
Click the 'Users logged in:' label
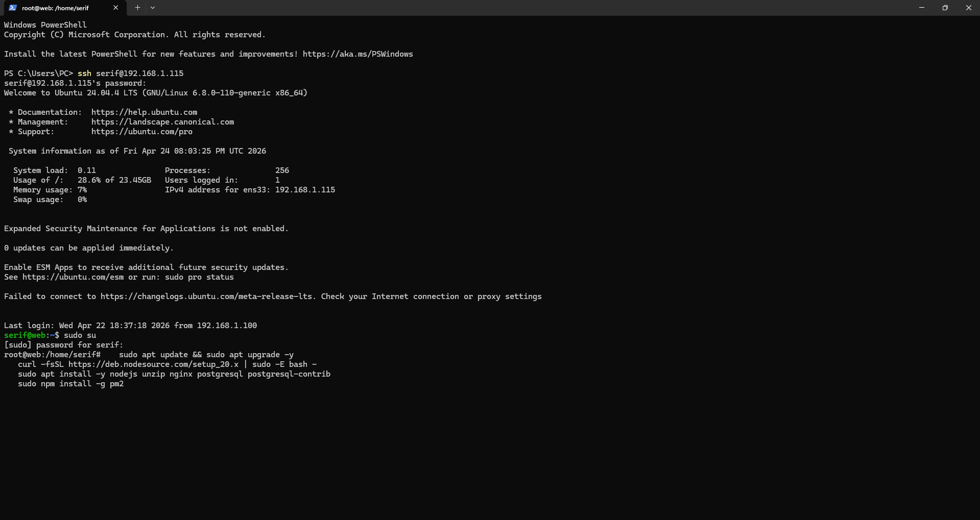(x=201, y=180)
